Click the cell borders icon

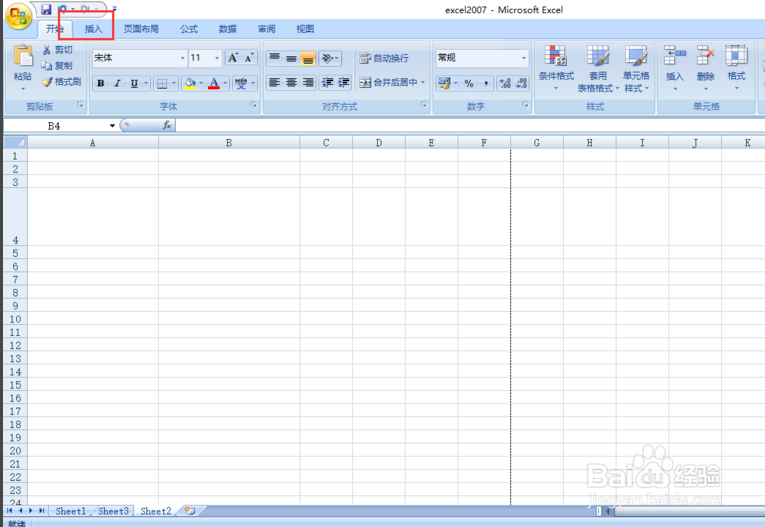click(161, 83)
